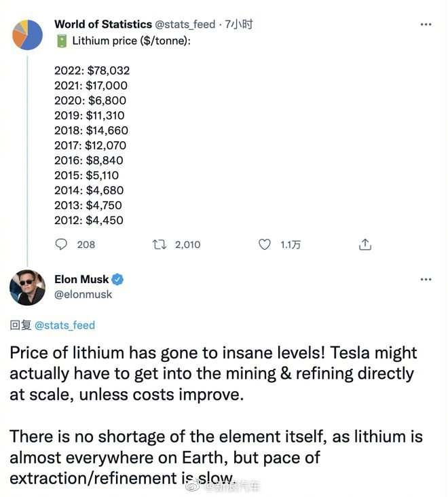Click the @stats_feed handle in the tweet header
The height and width of the screenshot is (497, 448).
185,24
